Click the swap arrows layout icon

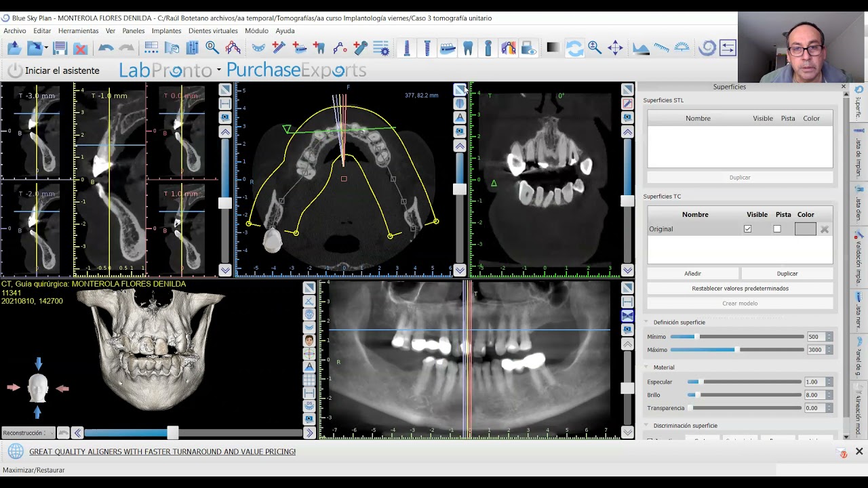pos(728,48)
